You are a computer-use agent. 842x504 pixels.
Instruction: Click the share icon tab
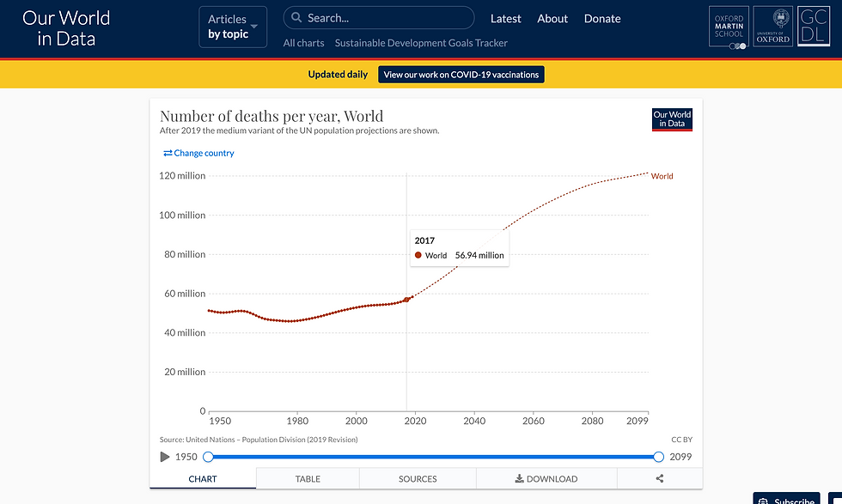tap(660, 478)
